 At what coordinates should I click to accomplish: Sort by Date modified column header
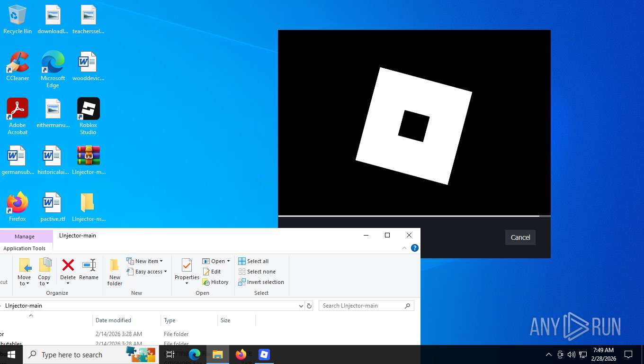tap(126, 320)
